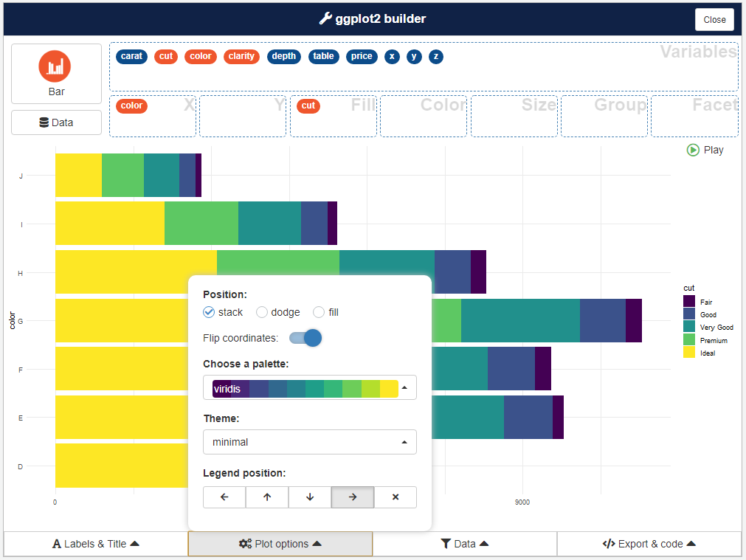Set legend position to right arrow
Viewport: 746px width, 560px height.
click(353, 497)
